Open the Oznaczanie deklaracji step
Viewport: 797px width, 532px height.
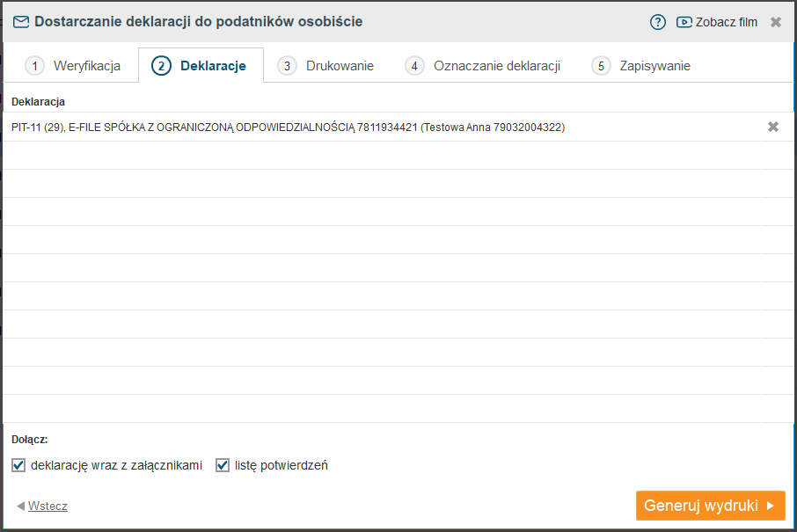pos(484,66)
